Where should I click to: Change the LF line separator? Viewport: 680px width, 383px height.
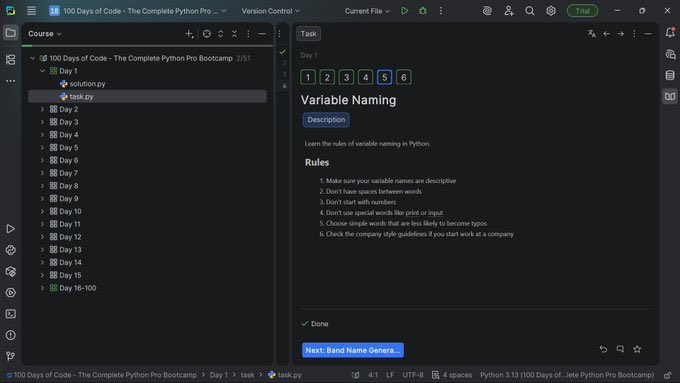(390, 375)
